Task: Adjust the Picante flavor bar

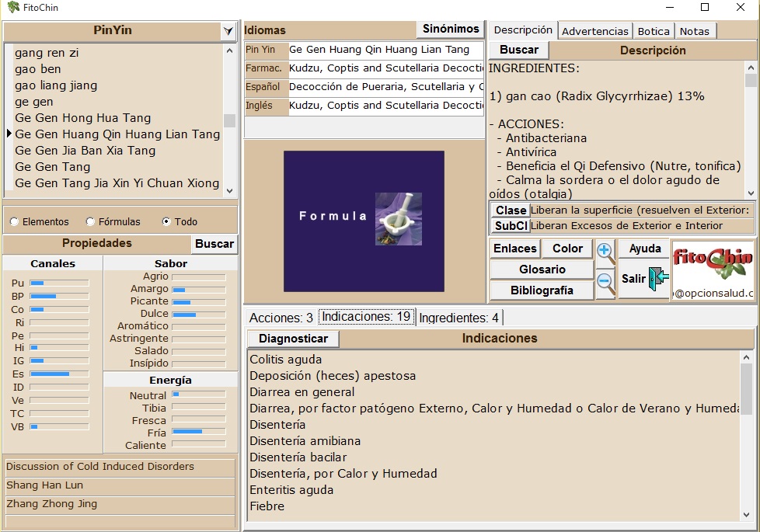Action: (x=199, y=302)
